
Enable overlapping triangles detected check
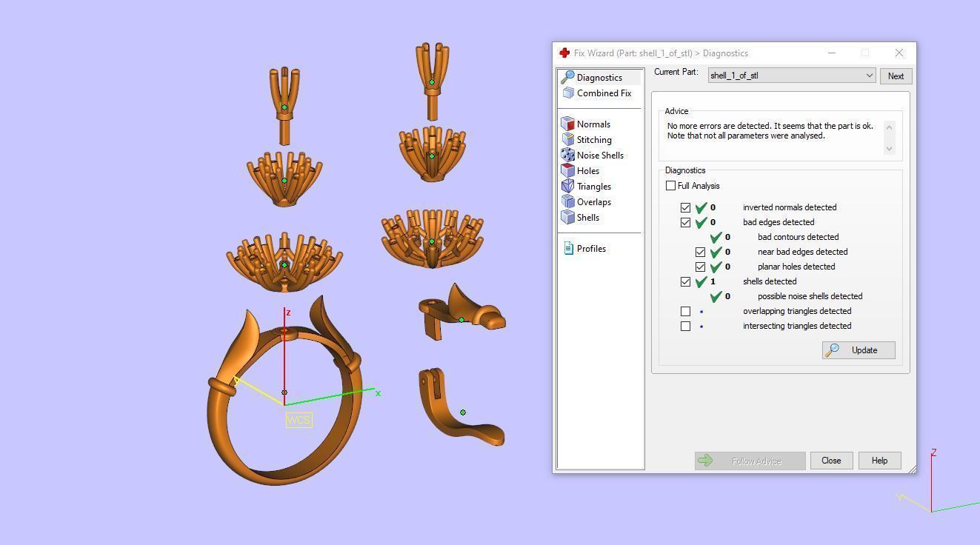click(685, 311)
